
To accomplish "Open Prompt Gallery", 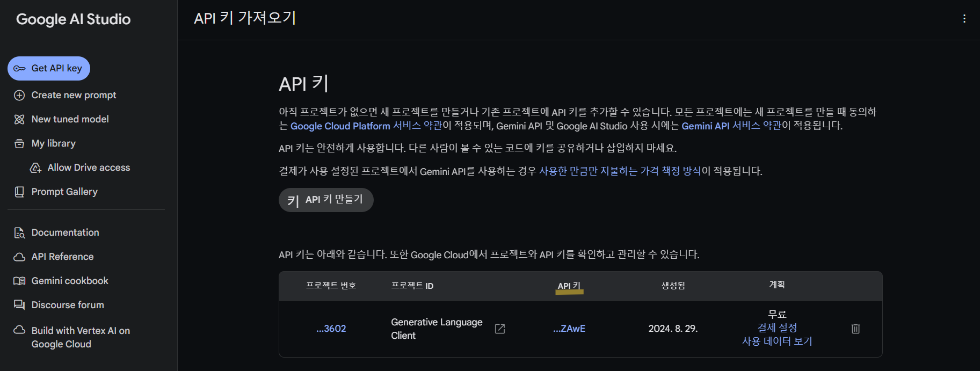I will coord(64,192).
